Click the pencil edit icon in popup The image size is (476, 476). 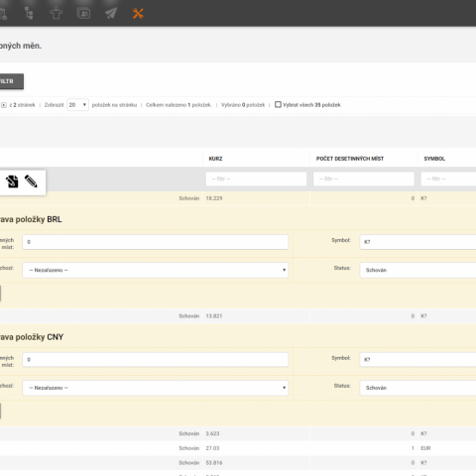pyautogui.click(x=31, y=181)
